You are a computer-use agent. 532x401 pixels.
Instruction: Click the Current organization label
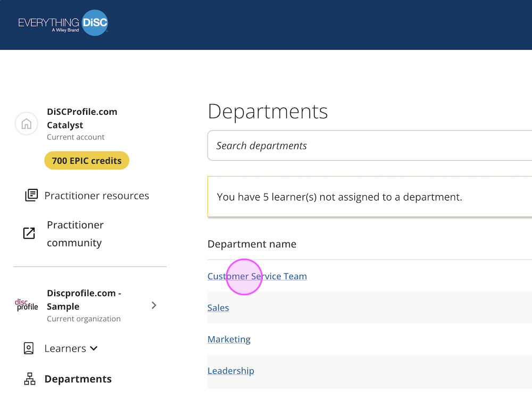click(x=84, y=319)
